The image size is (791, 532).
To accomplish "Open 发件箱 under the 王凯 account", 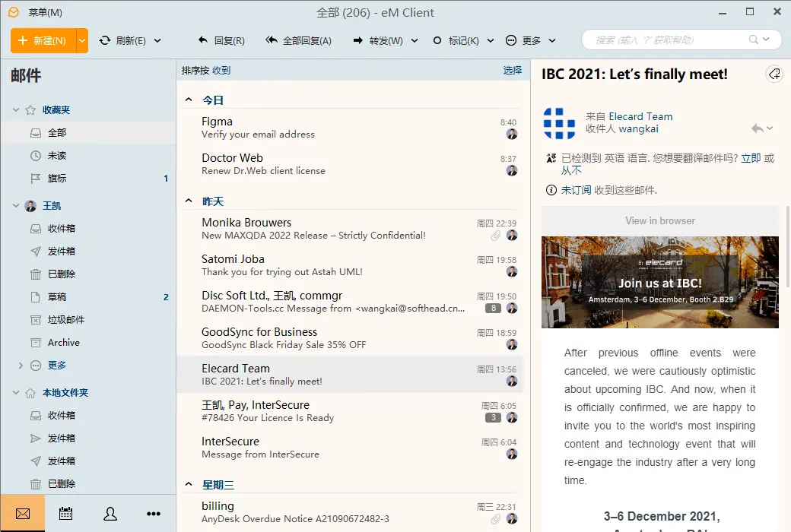I will [88, 251].
